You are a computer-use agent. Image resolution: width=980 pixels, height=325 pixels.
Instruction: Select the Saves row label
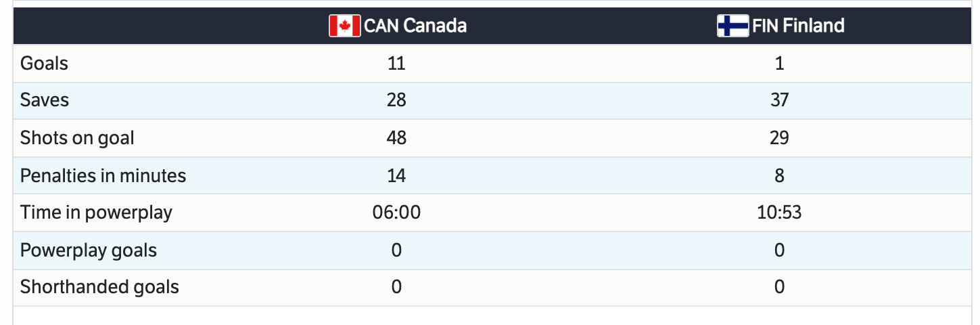point(45,100)
